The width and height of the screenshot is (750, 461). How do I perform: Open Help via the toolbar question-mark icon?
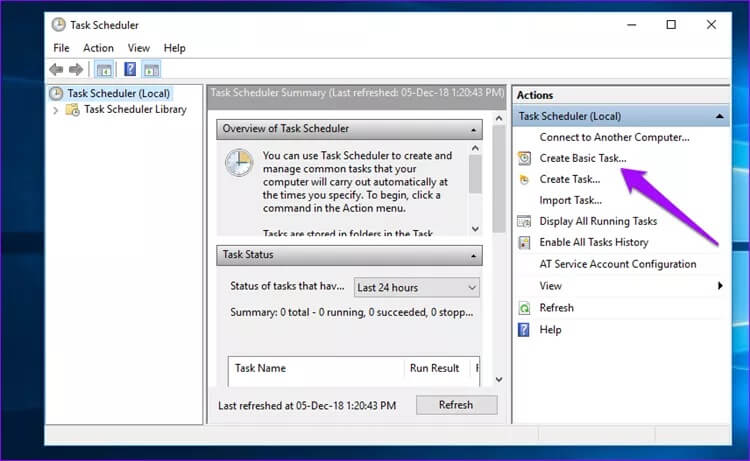pos(130,69)
